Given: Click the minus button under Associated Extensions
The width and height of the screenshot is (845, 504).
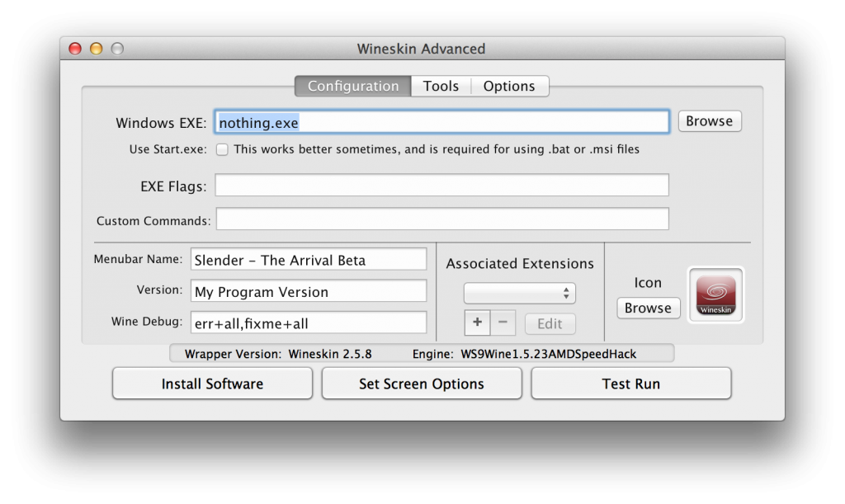Looking at the screenshot, I should tap(503, 323).
